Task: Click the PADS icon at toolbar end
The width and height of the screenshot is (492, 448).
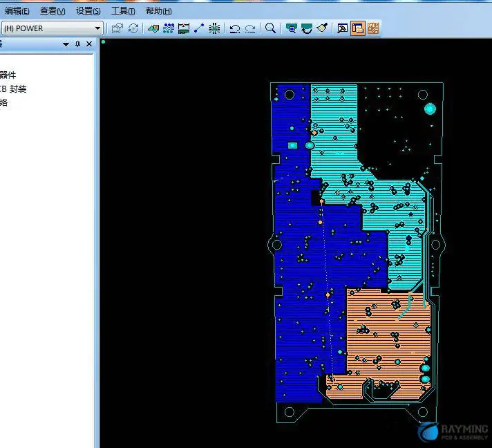Action: point(373,28)
